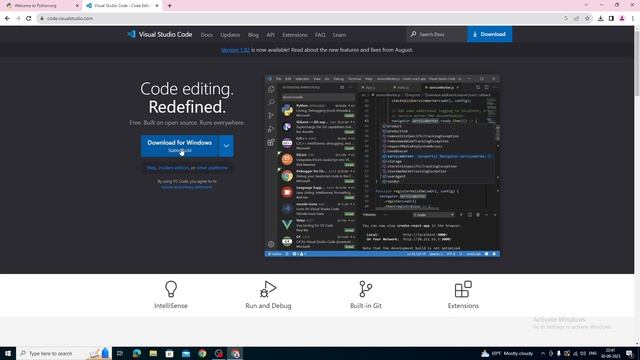This screenshot has width=640, height=360.
Task: Open the taskbar clock and date
Action: [610, 353]
